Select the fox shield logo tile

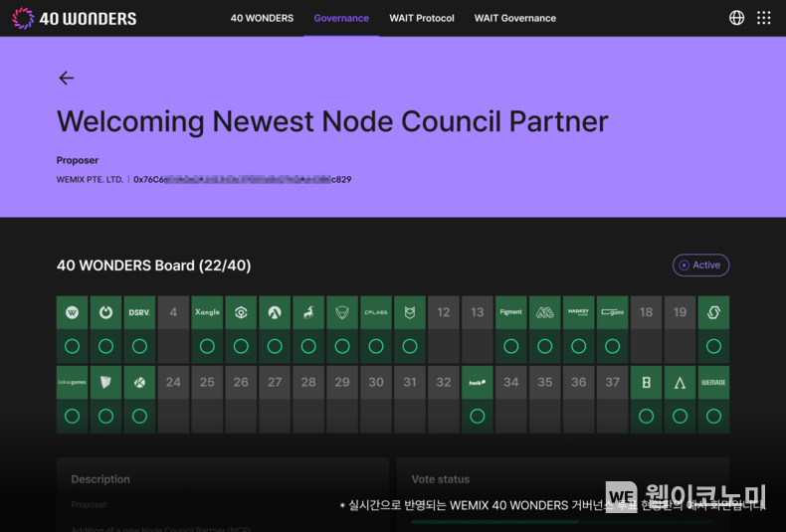[410, 312]
